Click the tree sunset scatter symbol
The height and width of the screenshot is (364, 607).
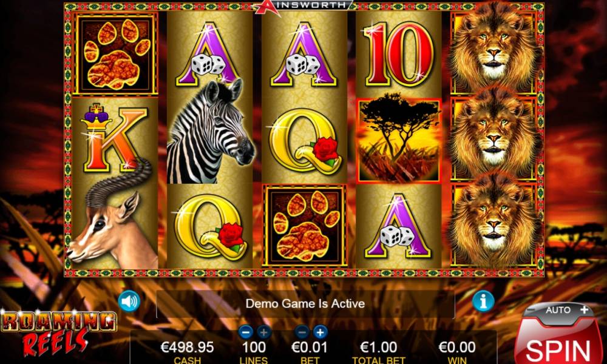pos(398,140)
